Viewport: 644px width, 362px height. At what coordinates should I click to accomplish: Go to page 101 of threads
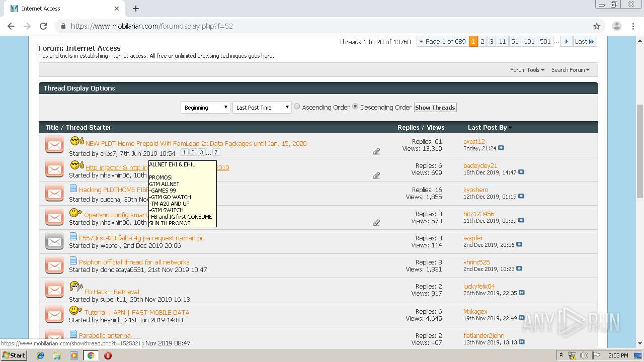(529, 42)
